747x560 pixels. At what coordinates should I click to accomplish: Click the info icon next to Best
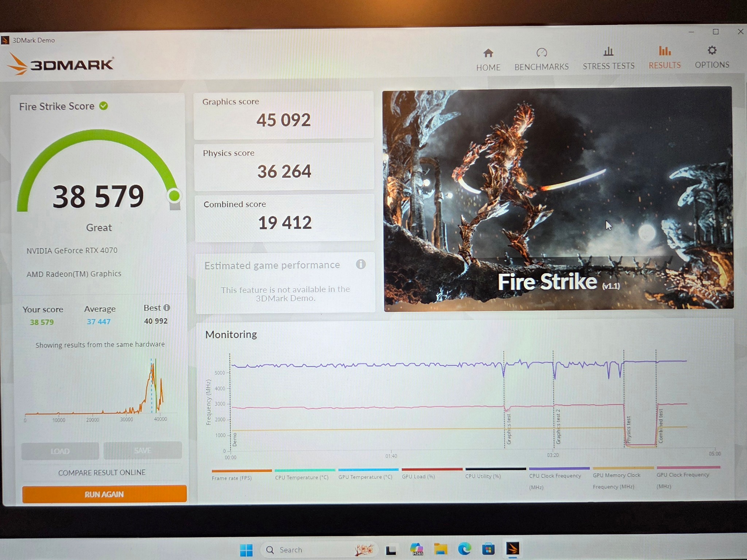pyautogui.click(x=167, y=307)
